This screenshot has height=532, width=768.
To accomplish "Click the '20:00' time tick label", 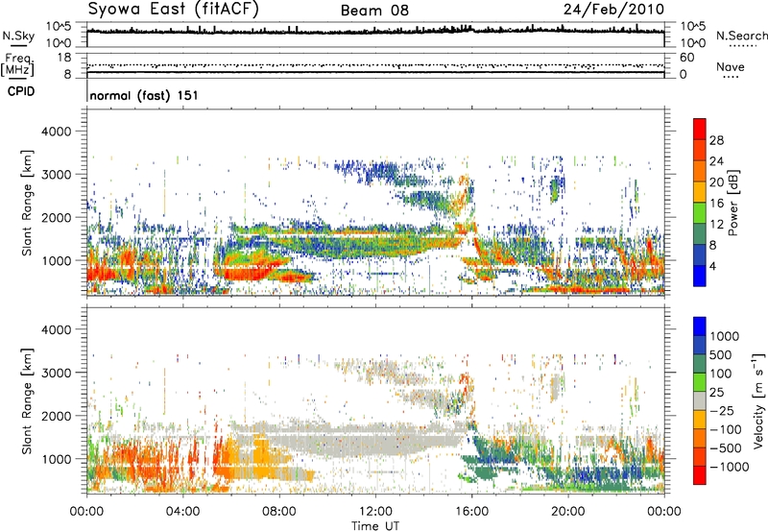I will coord(567,512).
